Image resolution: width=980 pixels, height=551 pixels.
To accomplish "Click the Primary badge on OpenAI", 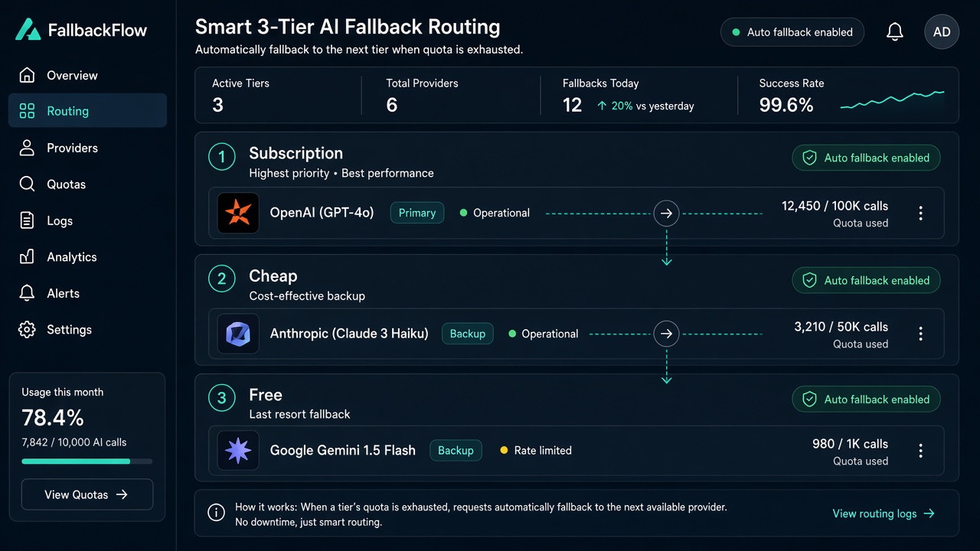I will 417,213.
